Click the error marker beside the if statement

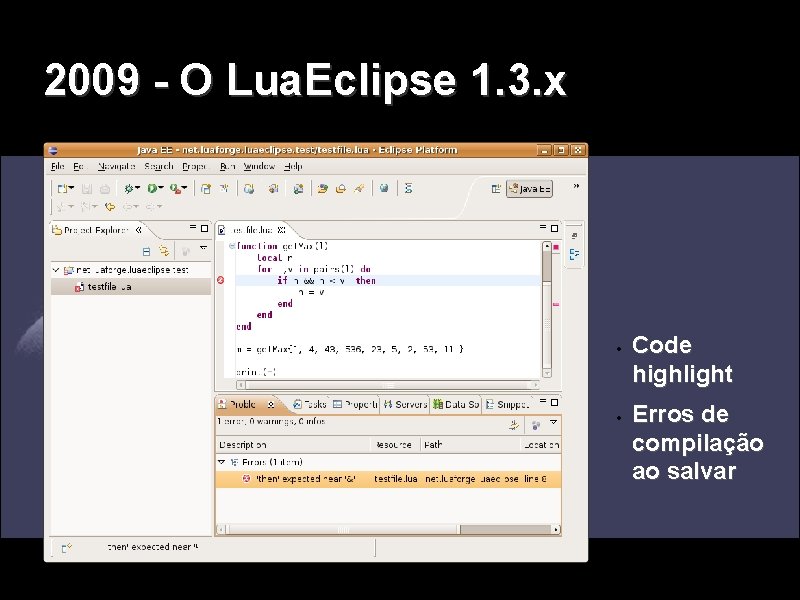pos(220,280)
